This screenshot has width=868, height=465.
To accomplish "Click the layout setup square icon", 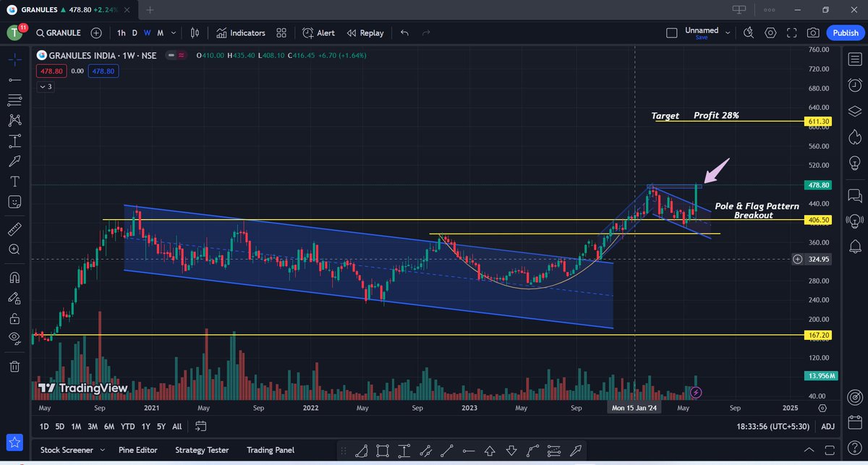I will pyautogui.click(x=672, y=33).
